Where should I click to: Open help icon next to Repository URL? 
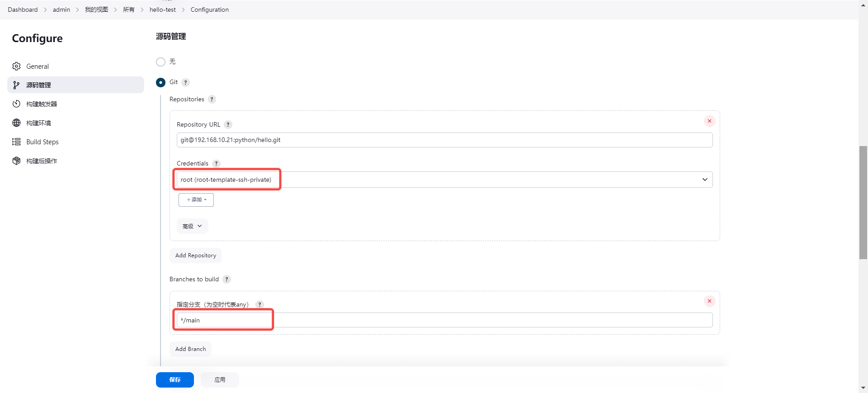click(x=228, y=125)
